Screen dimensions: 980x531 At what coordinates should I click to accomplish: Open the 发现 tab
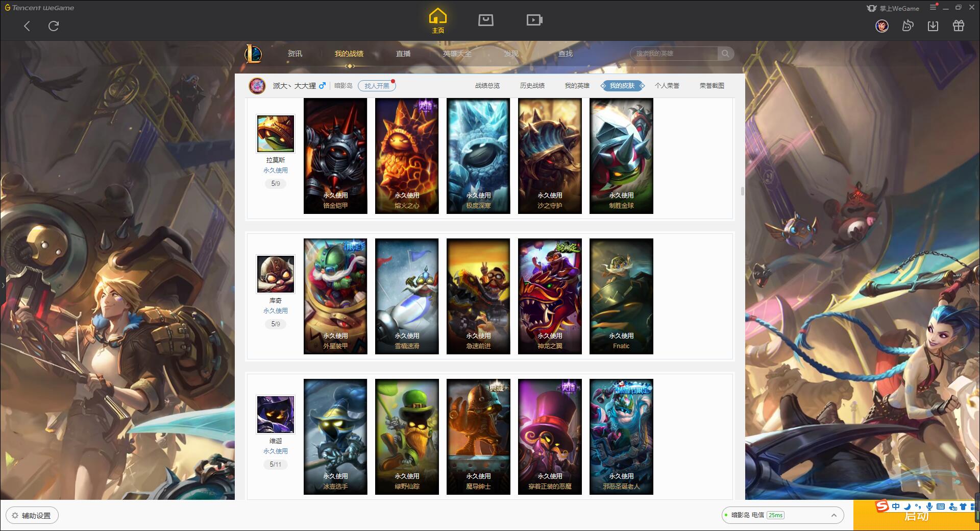511,54
